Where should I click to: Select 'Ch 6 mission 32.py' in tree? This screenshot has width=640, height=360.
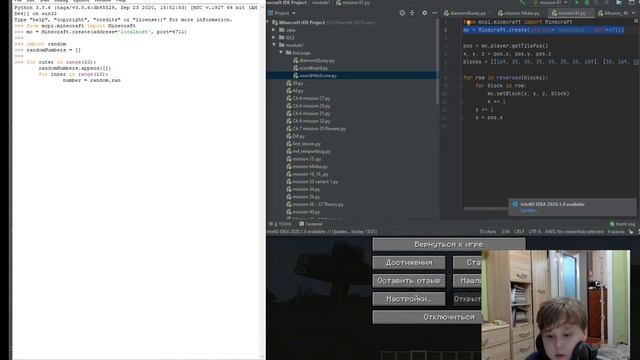coord(308,121)
